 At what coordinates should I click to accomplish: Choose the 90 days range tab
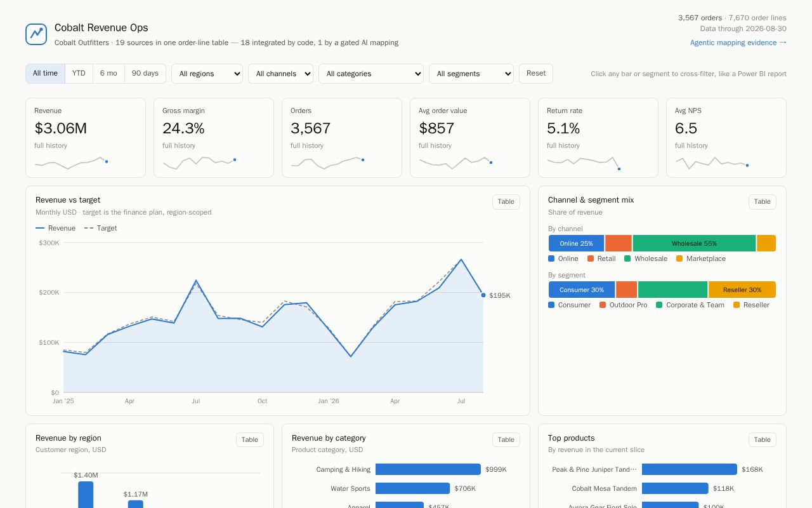tap(145, 74)
